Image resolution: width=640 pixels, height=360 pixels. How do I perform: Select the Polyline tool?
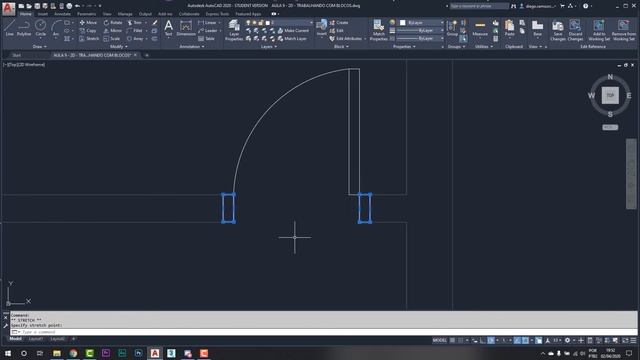tap(24, 28)
